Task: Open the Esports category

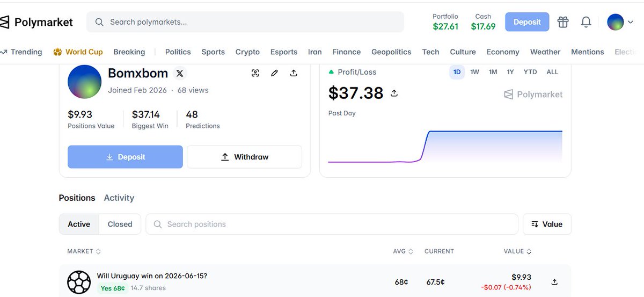Action: [284, 52]
